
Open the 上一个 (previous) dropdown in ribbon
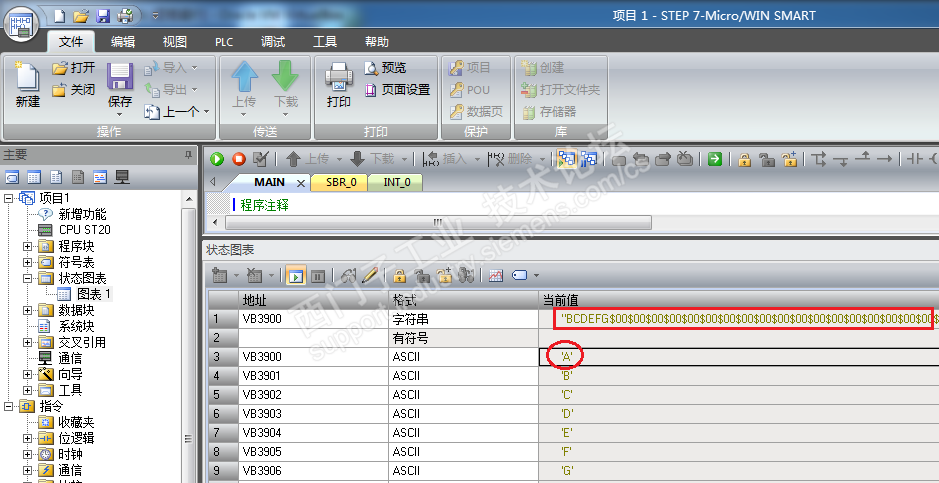coord(207,112)
